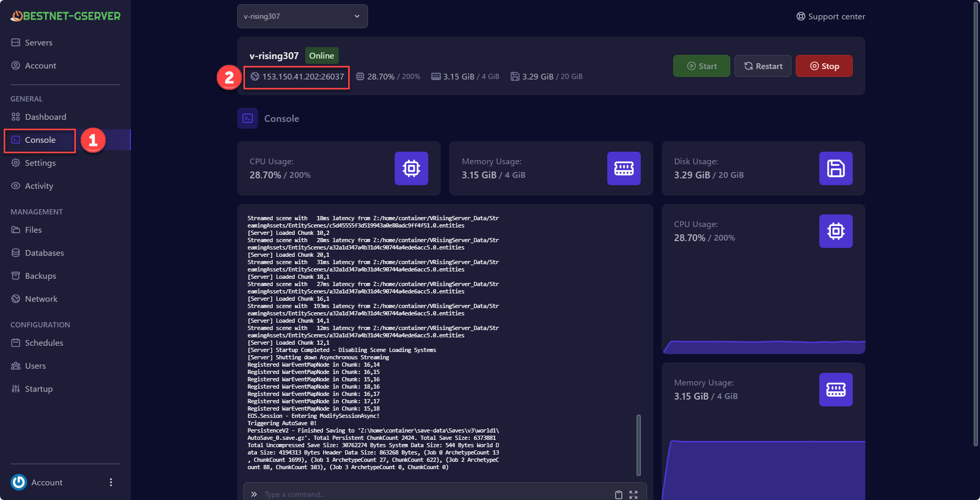
Task: Open the Support center link
Action: click(831, 16)
